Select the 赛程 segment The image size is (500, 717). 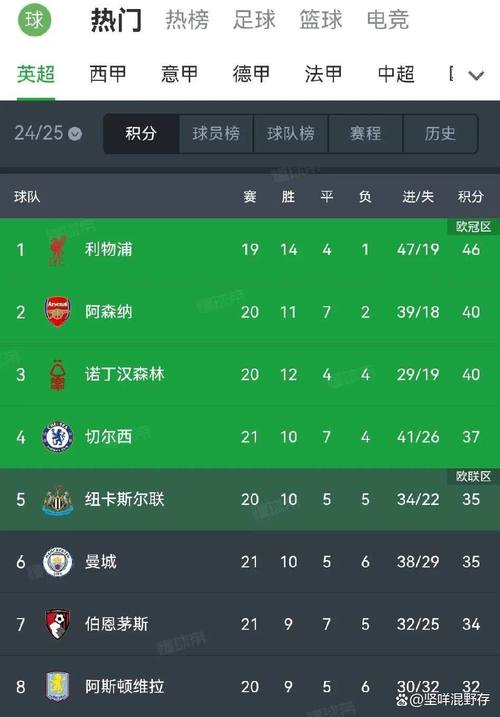tap(366, 134)
